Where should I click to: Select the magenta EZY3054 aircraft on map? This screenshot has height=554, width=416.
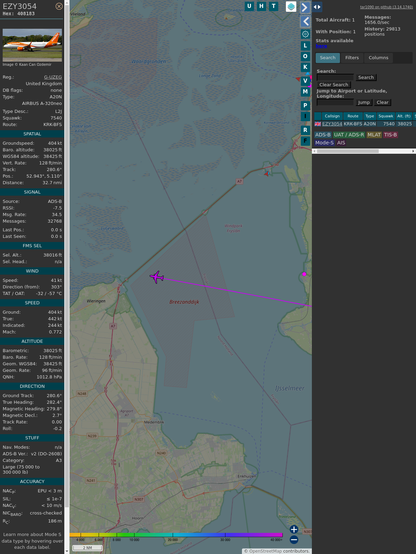click(157, 277)
